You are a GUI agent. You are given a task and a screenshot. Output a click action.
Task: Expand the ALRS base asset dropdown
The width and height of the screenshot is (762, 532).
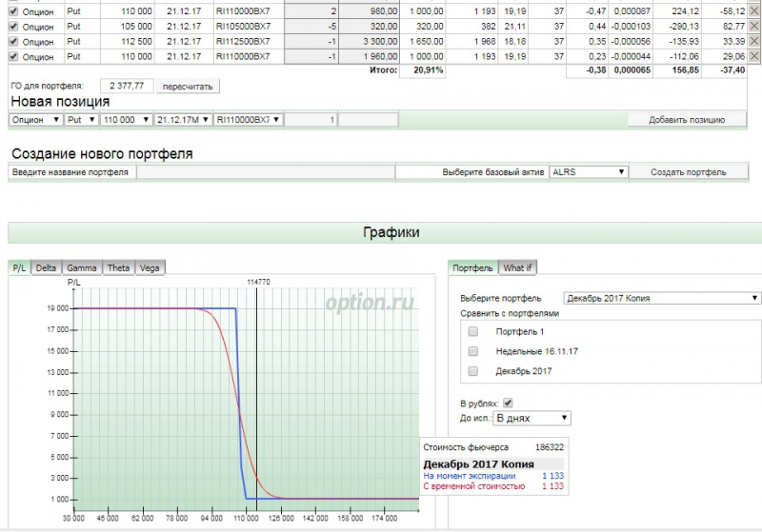(x=589, y=172)
